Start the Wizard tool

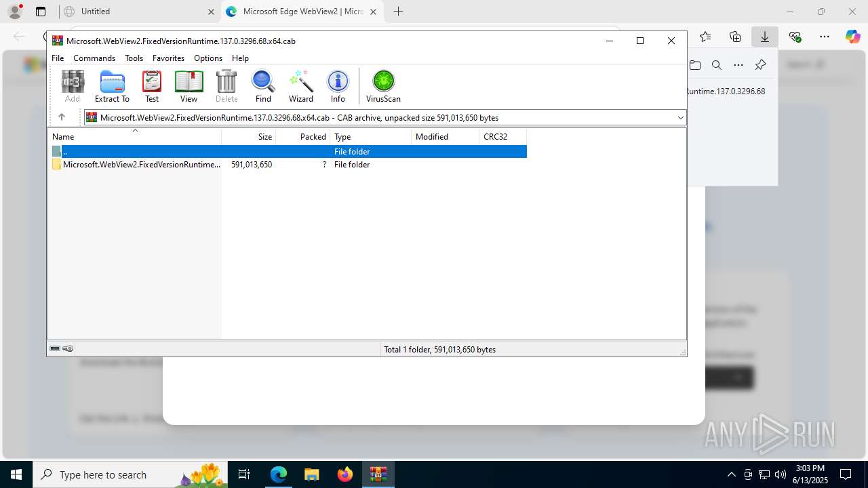301,86
